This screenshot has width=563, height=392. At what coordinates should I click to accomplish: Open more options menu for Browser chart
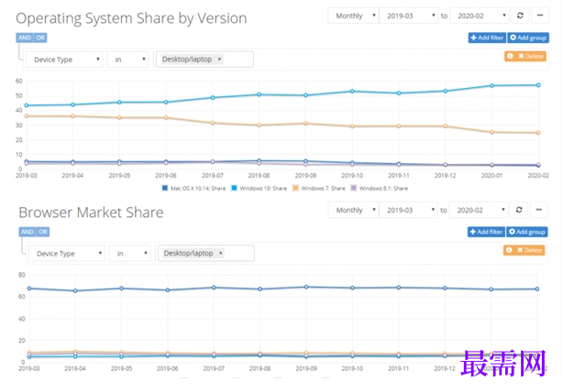click(x=538, y=210)
